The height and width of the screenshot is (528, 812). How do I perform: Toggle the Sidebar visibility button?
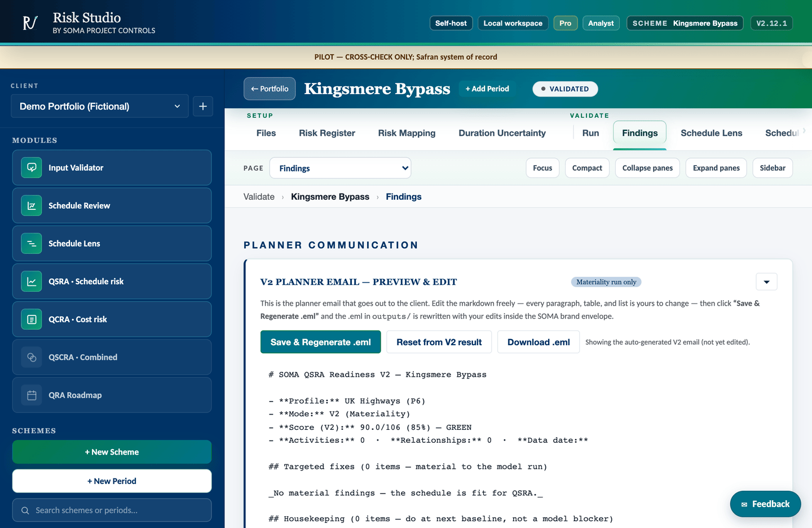[773, 168]
